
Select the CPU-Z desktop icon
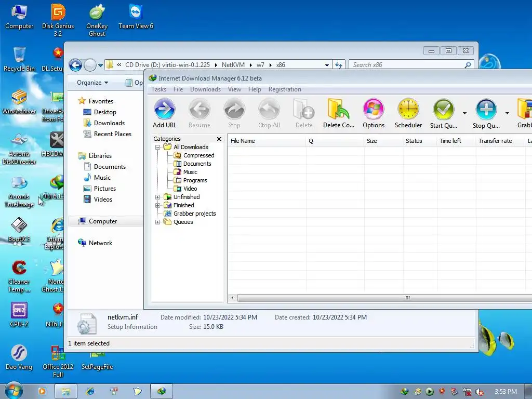[19, 314]
